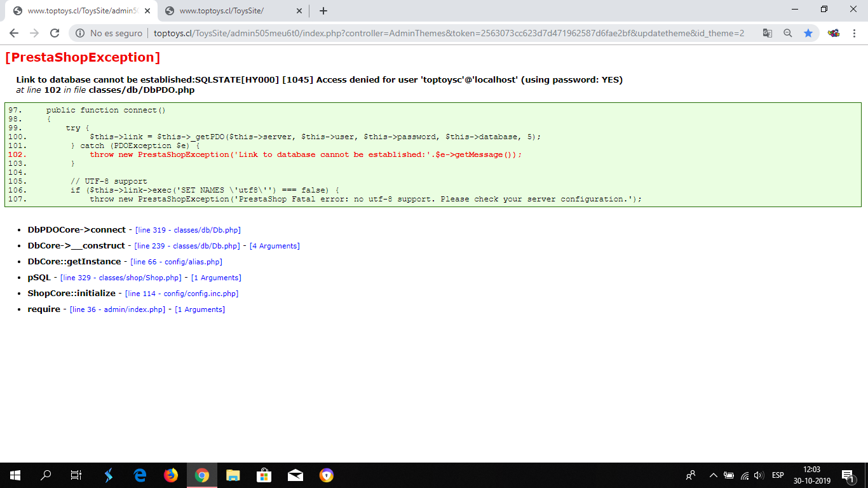Click DbCore::getInstance trace entry

74,262
